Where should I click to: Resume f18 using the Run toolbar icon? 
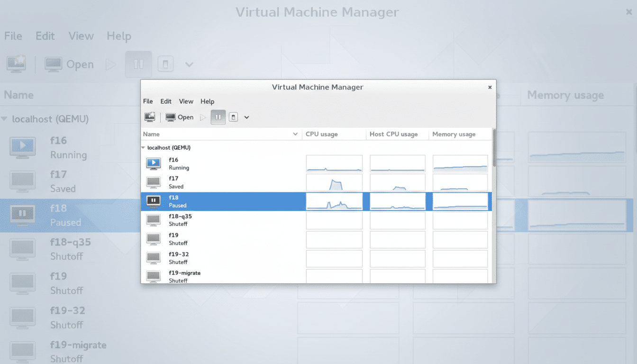point(202,117)
